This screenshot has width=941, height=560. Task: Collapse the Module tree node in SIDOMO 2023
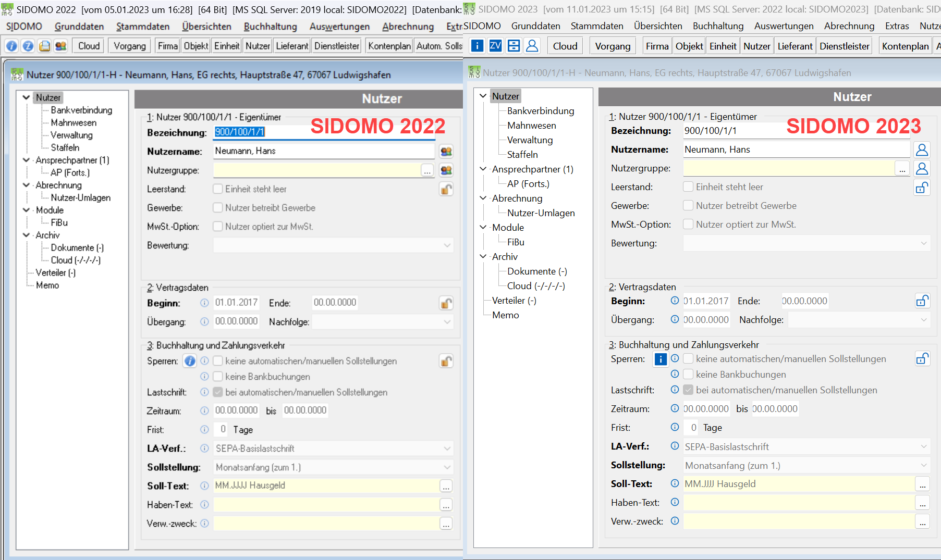pos(483,227)
